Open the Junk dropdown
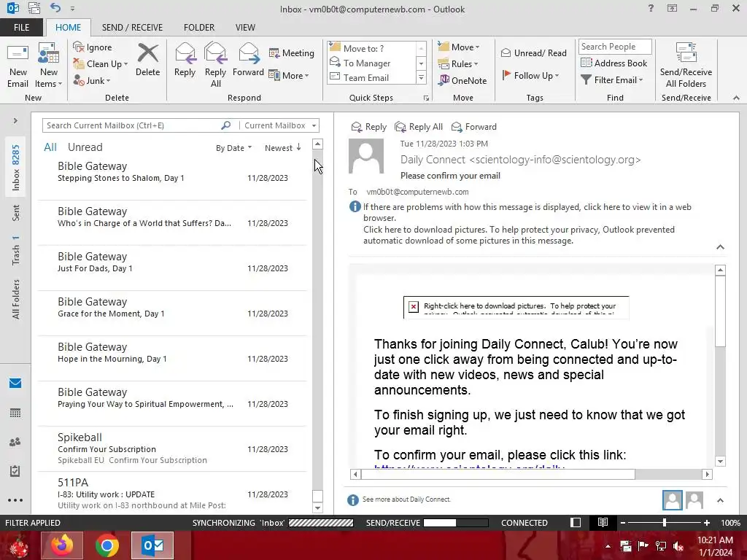This screenshot has width=747, height=560. pyautogui.click(x=92, y=80)
